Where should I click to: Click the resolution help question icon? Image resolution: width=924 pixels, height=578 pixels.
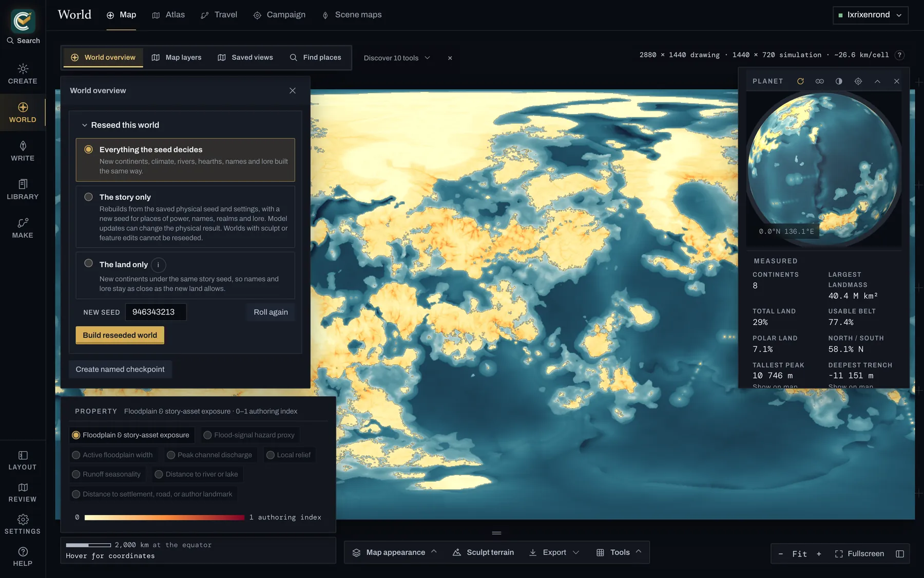click(x=899, y=55)
